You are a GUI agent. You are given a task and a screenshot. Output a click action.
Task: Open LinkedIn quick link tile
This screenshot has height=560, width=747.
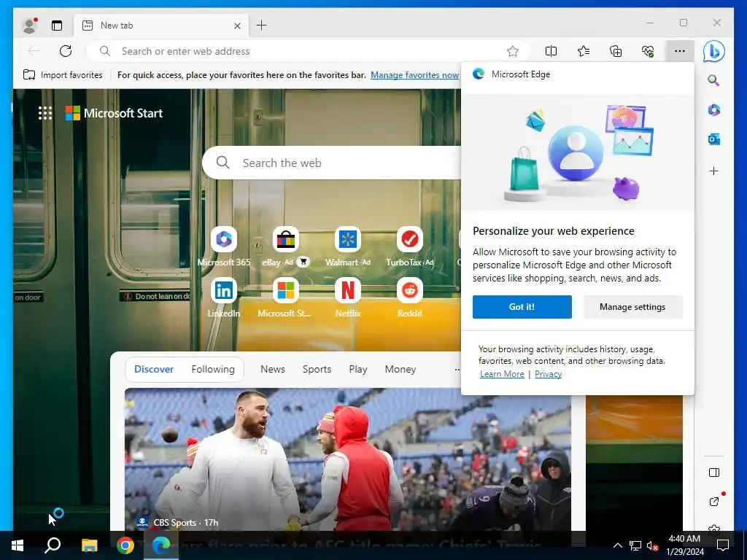click(x=224, y=297)
